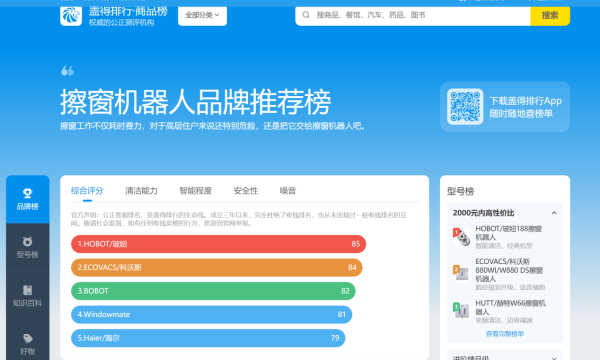Click the 5.Haier/海尔 ranking bar

[x=208, y=338]
